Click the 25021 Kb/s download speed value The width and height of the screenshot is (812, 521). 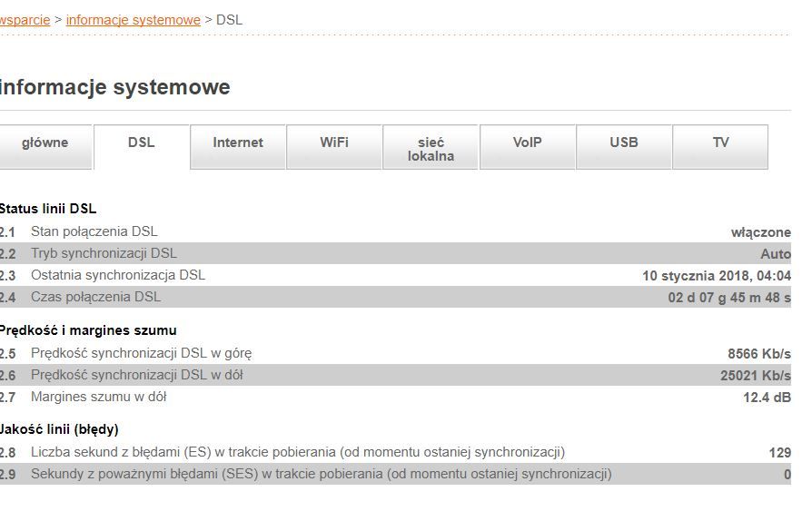[x=755, y=376]
